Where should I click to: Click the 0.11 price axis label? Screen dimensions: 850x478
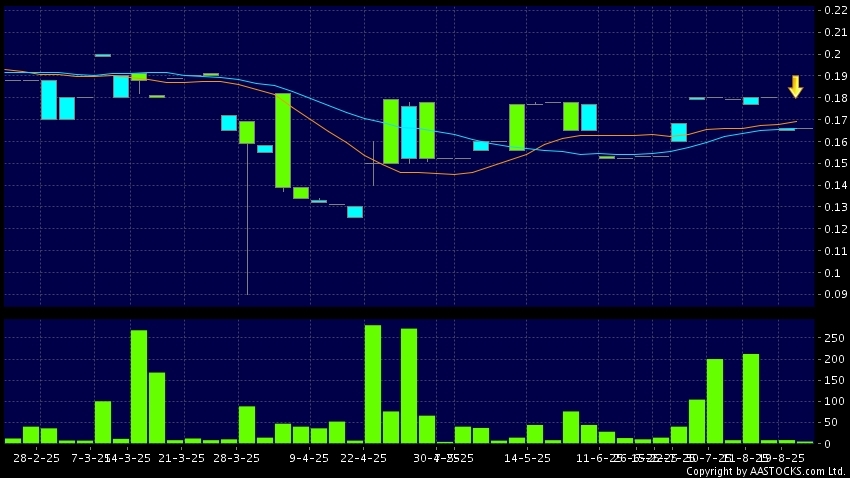click(x=835, y=251)
